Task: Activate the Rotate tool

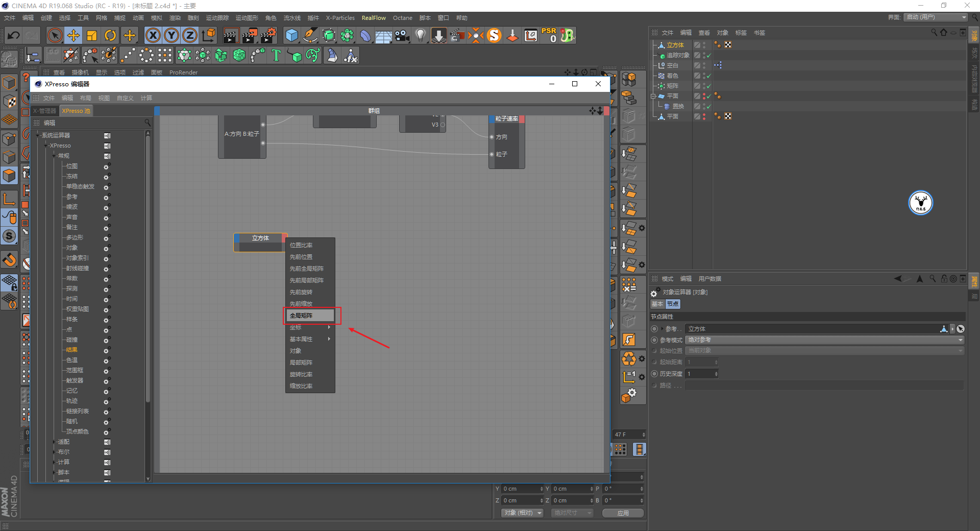Action: pyautogui.click(x=110, y=35)
